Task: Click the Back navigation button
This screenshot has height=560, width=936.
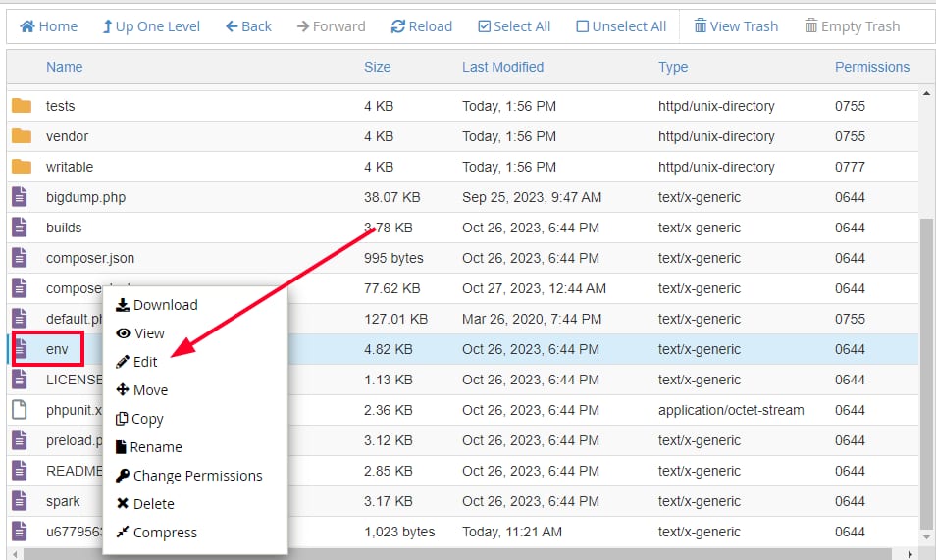Action: (x=248, y=26)
